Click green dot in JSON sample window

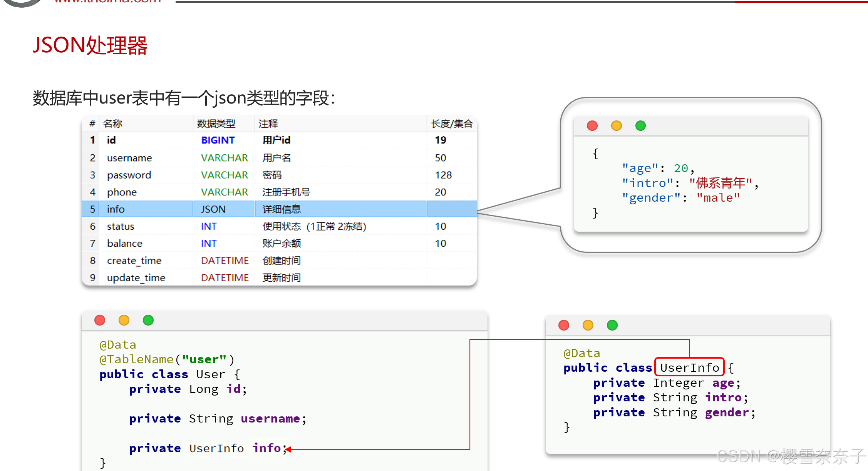point(640,125)
